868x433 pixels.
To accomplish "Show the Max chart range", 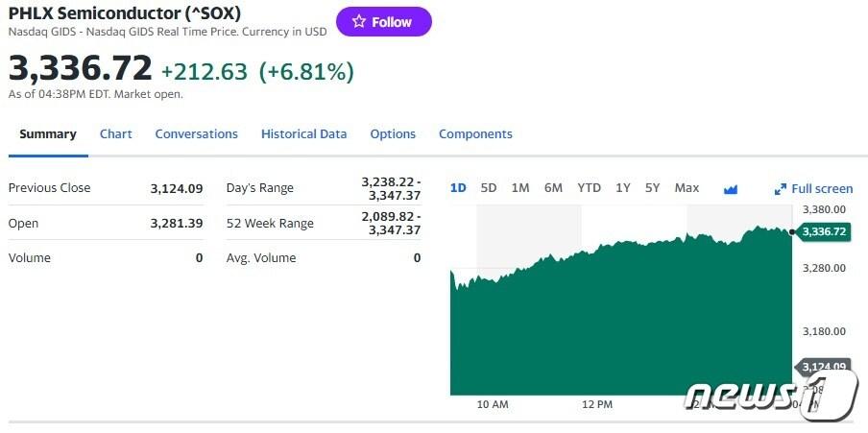I will point(687,188).
